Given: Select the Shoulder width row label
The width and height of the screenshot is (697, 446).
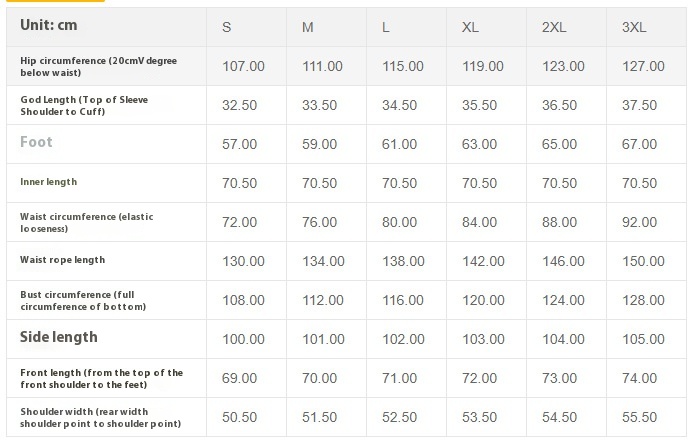Looking at the screenshot, I should pyautogui.click(x=99, y=416).
